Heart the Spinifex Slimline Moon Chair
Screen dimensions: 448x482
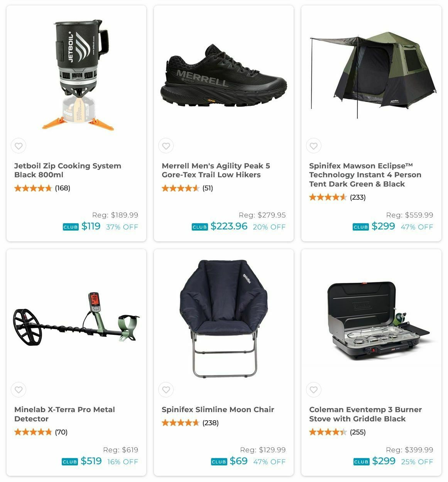(x=166, y=390)
